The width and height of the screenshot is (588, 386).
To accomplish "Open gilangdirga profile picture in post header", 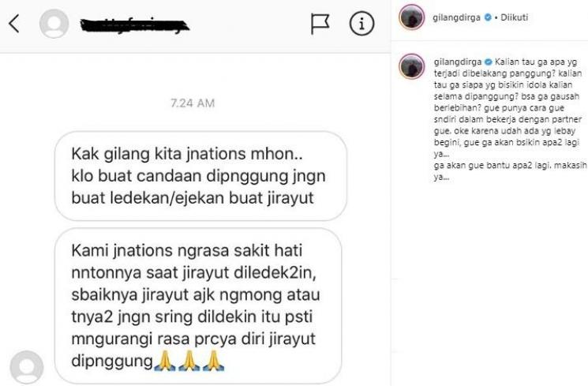I will 412,17.
